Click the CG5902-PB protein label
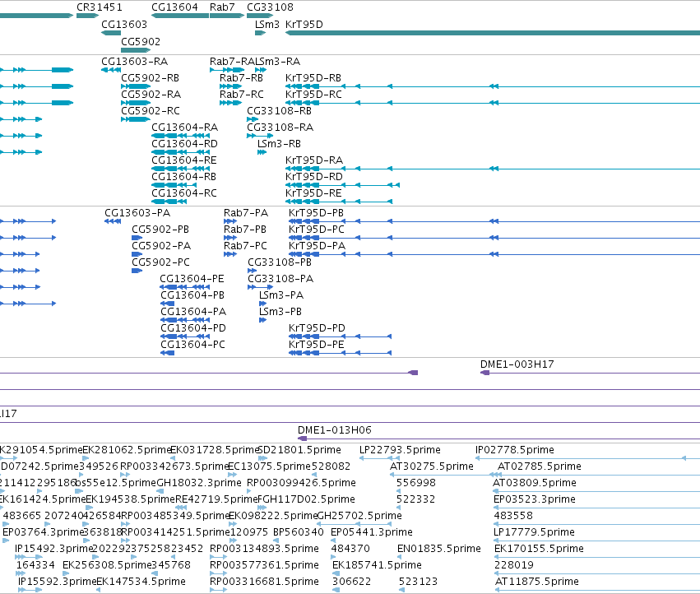This screenshot has width=700, height=594. pos(160,230)
